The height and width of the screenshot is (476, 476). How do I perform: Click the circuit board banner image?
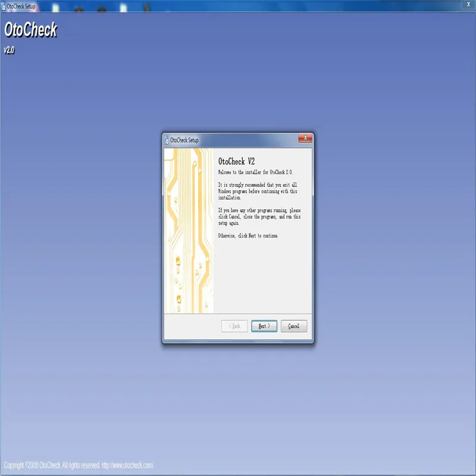tap(189, 231)
